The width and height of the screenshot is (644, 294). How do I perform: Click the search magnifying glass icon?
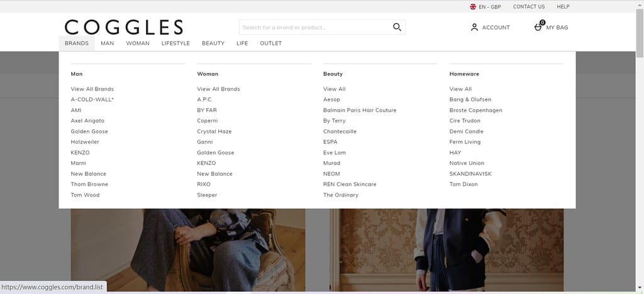tap(397, 27)
